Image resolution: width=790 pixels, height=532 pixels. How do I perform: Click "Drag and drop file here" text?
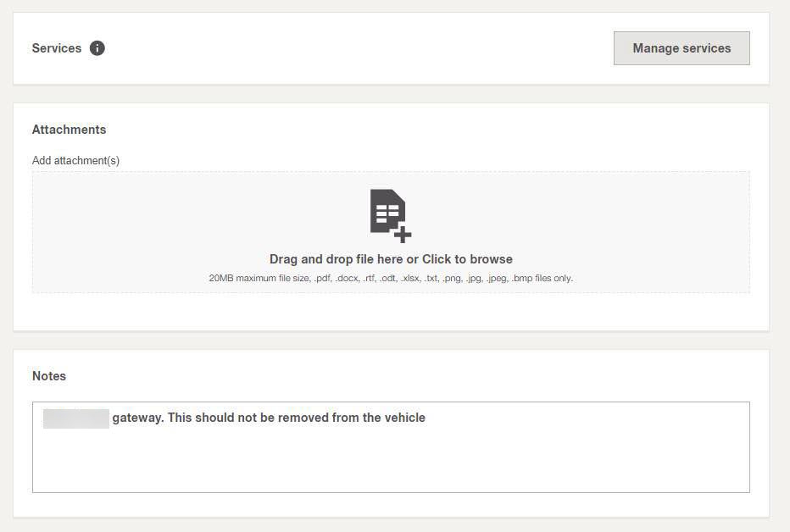pyautogui.click(x=336, y=259)
